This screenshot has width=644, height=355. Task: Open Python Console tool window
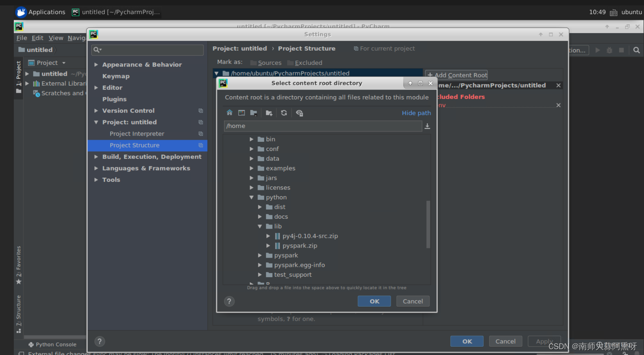52,345
